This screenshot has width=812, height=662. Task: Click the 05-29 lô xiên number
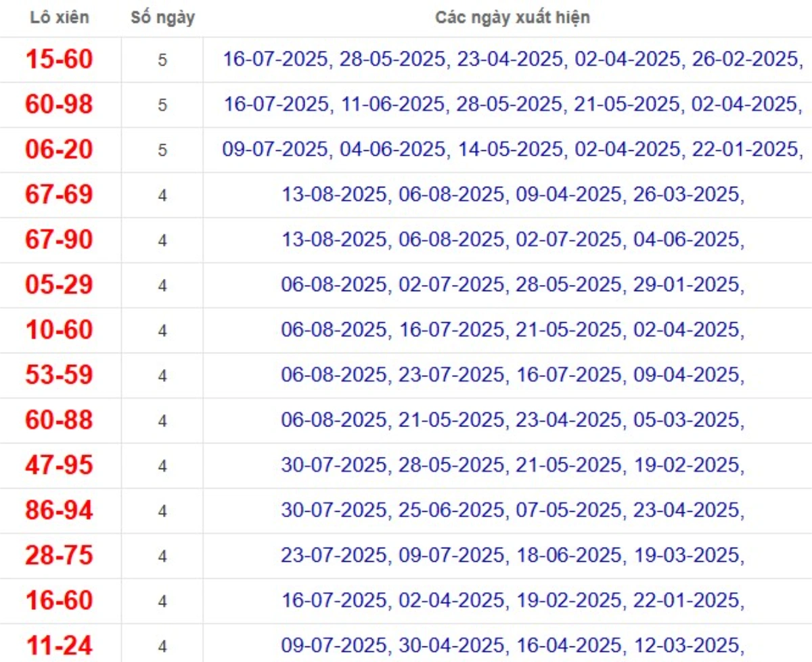click(60, 285)
